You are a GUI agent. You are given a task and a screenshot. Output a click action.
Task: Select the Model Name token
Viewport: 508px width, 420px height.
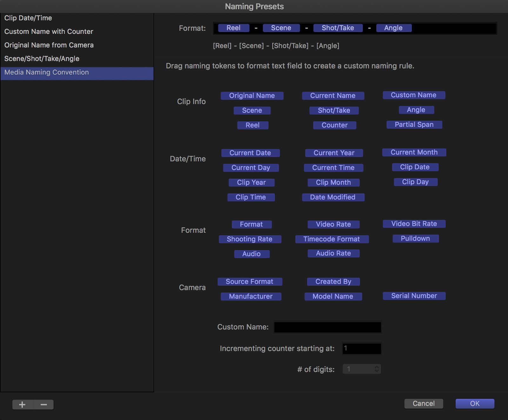[x=333, y=297]
